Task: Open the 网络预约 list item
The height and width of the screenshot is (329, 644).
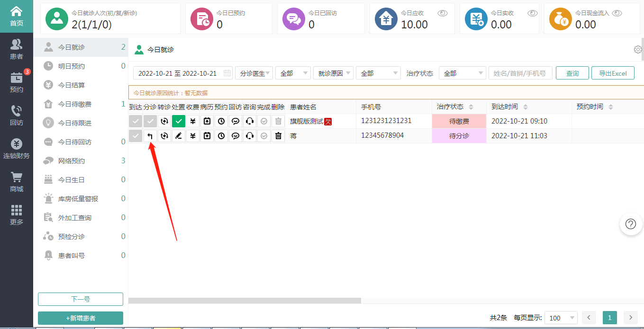Action: click(x=81, y=161)
